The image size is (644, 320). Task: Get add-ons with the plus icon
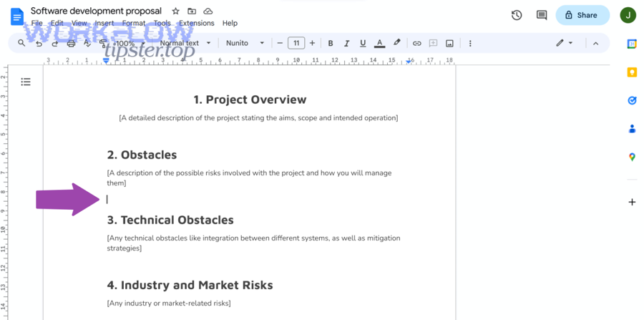click(x=632, y=202)
